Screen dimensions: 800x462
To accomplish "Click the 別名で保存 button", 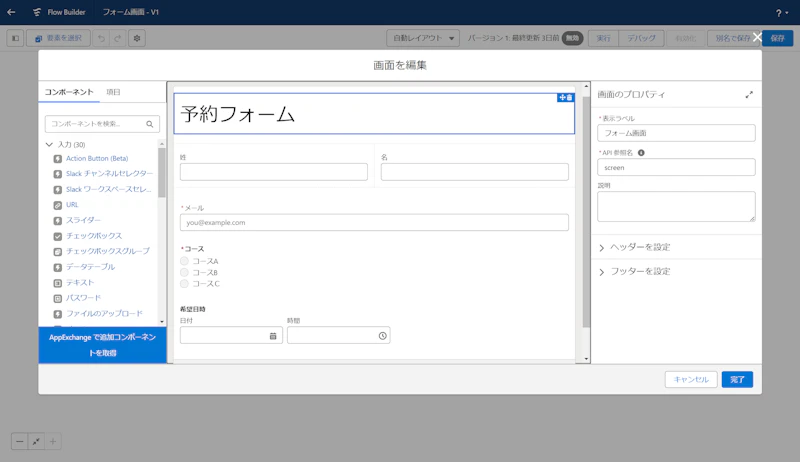I will tap(733, 38).
